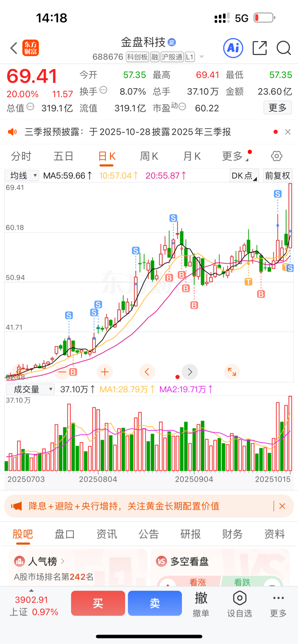
Task: Open the DK点 dropdown
Action: click(x=244, y=176)
